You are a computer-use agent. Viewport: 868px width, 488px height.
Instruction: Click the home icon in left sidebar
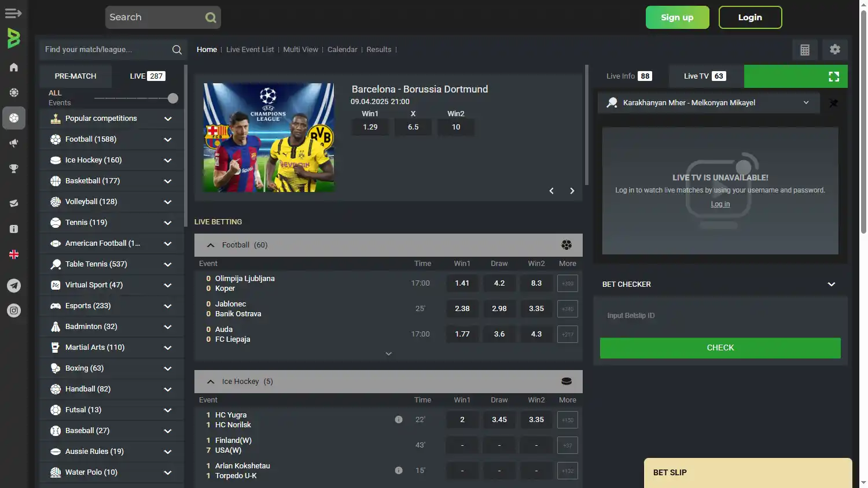14,67
